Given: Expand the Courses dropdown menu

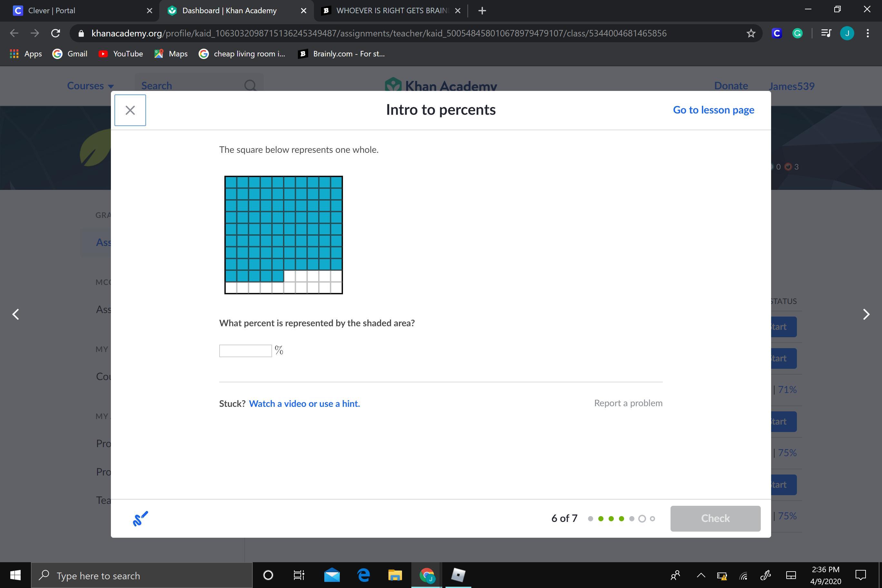Looking at the screenshot, I should click(x=90, y=86).
